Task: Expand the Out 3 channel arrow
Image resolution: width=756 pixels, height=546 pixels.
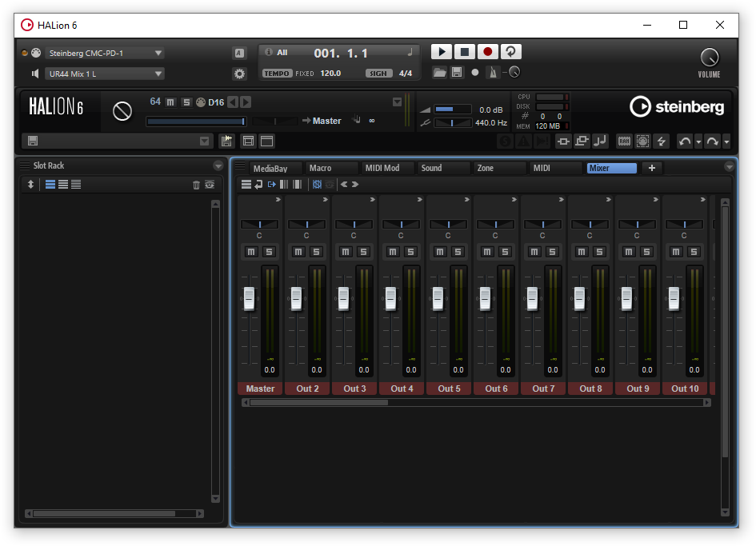Action: [x=372, y=200]
